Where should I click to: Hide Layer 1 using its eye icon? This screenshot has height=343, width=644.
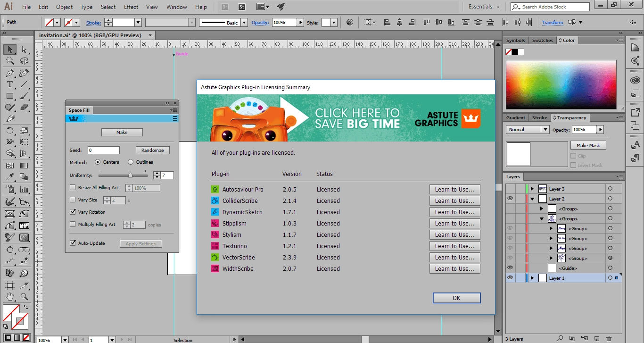tap(510, 278)
